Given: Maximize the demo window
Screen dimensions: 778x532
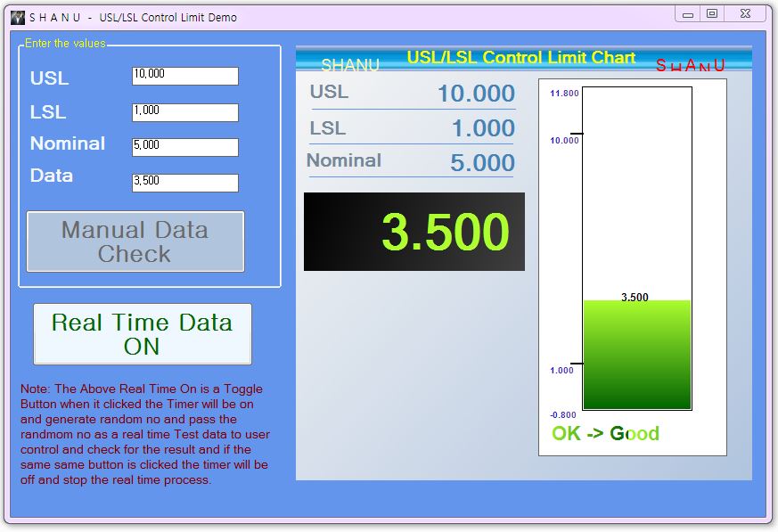Looking at the screenshot, I should [x=712, y=14].
